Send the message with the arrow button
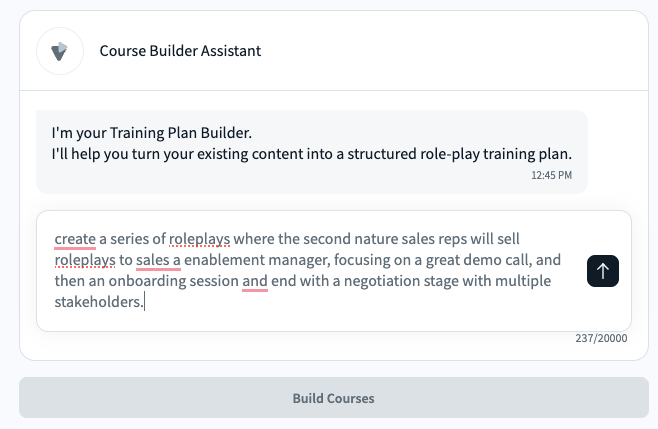This screenshot has width=658, height=429. [603, 270]
